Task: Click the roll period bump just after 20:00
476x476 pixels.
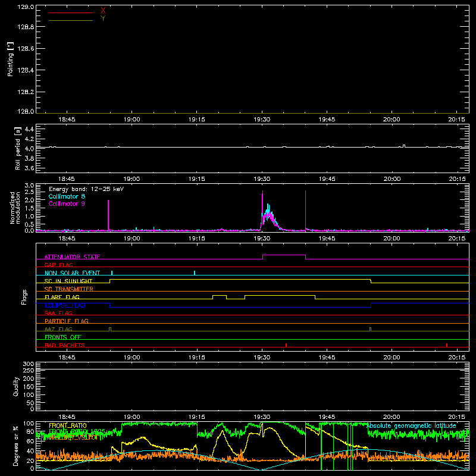Action: coord(404,146)
